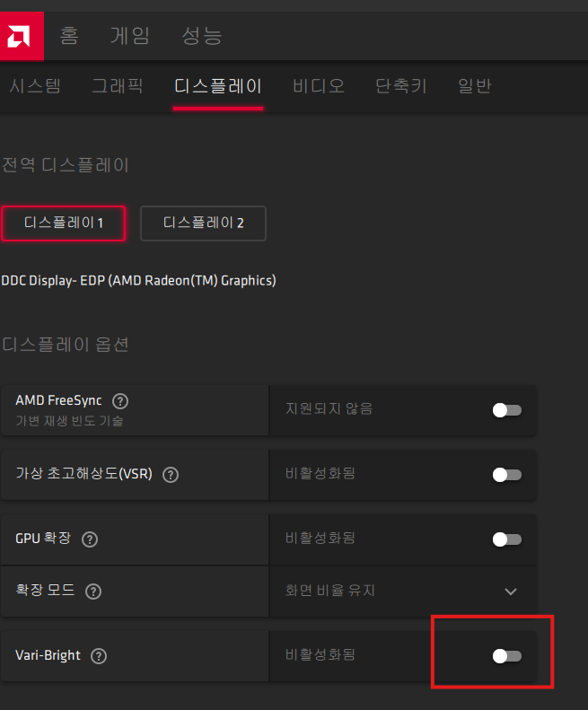The height and width of the screenshot is (710, 588).
Task: Expand the 확장 모드 dropdown chevron
Action: pyautogui.click(x=511, y=592)
